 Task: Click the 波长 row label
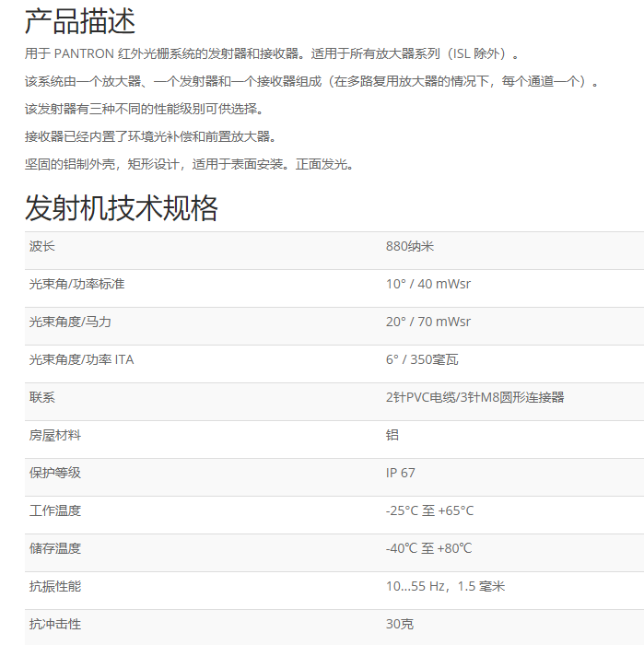click(42, 246)
